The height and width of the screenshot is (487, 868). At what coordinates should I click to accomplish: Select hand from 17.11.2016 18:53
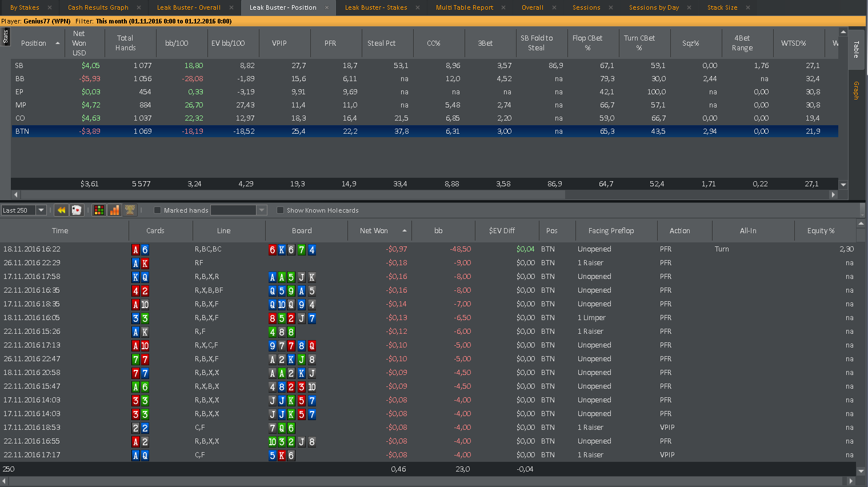coord(428,428)
